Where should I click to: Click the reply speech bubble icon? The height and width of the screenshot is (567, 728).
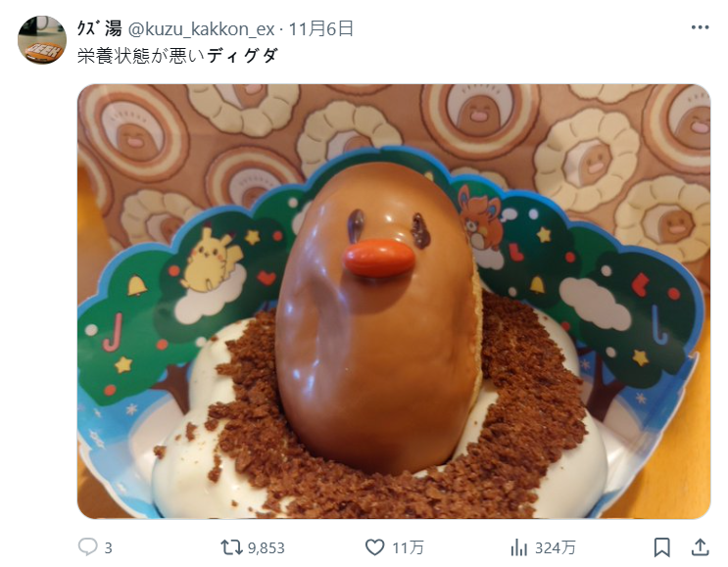coord(88,547)
